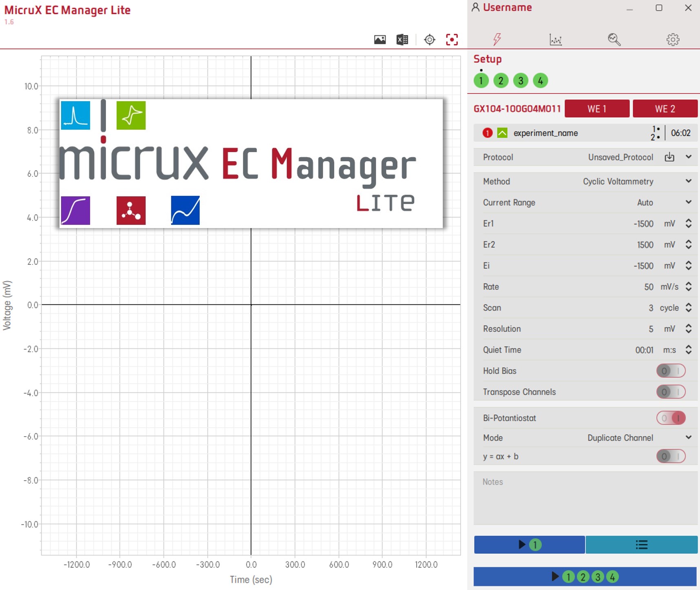The height and width of the screenshot is (590, 700).
Task: Open the settings gear tab
Action: click(x=673, y=40)
